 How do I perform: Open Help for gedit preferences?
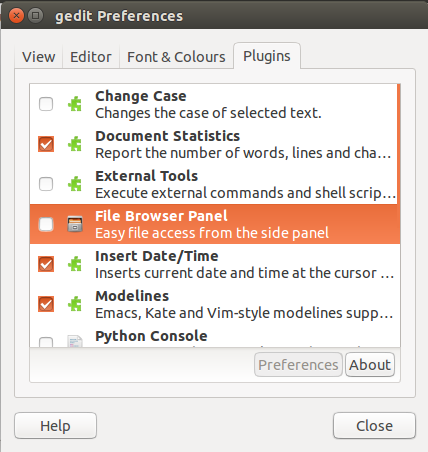click(x=55, y=426)
